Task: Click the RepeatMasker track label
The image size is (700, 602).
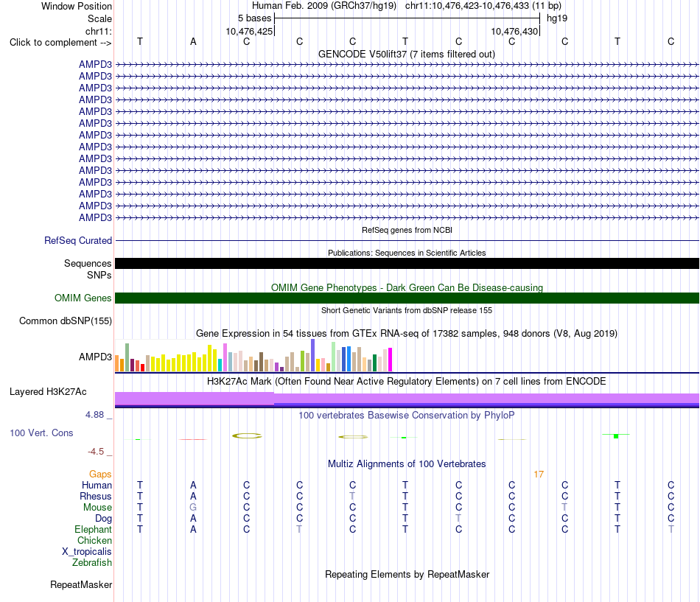Action: click(x=81, y=584)
